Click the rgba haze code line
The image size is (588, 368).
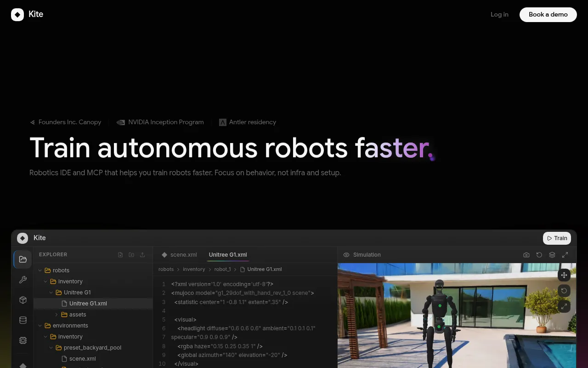(220, 346)
